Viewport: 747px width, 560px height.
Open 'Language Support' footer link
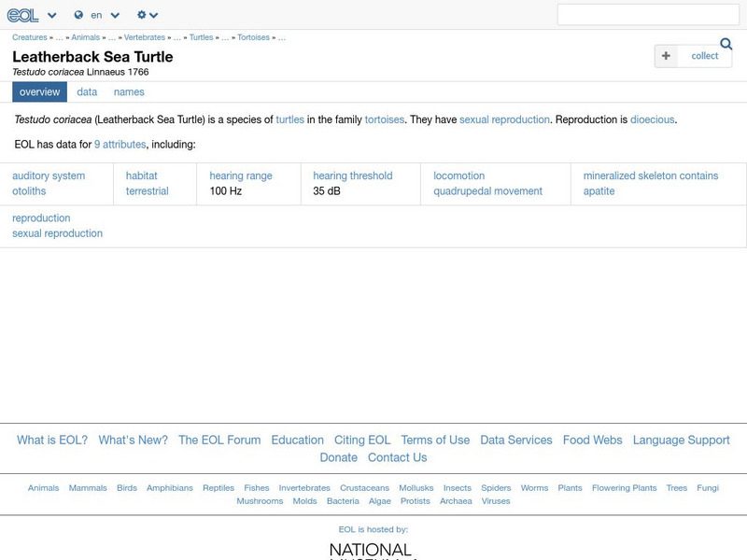(x=682, y=440)
